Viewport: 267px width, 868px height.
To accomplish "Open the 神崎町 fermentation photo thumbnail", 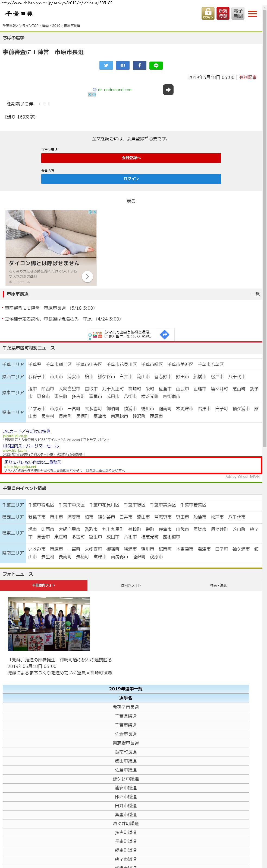I will 49,623.
